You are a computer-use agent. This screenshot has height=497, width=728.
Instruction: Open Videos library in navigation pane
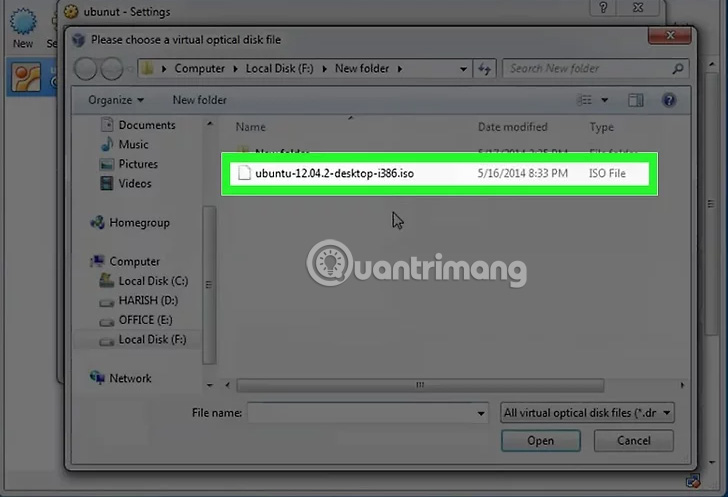pyautogui.click(x=135, y=183)
